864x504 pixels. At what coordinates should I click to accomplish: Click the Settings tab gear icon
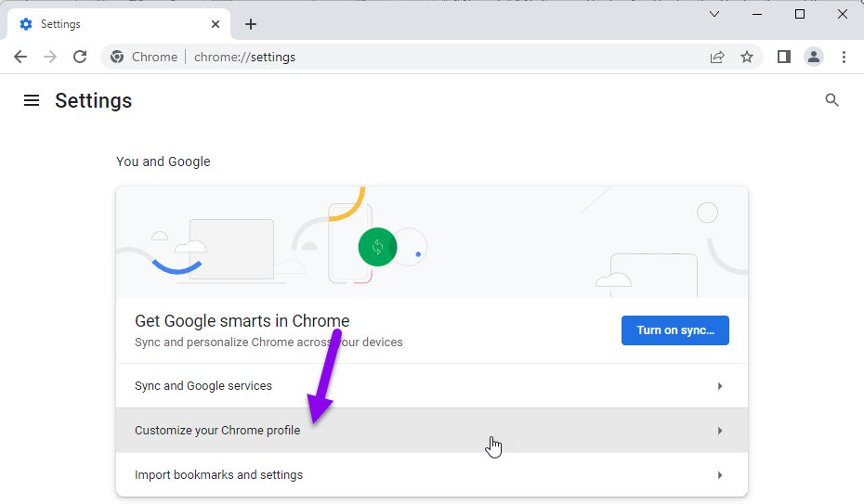[26, 24]
